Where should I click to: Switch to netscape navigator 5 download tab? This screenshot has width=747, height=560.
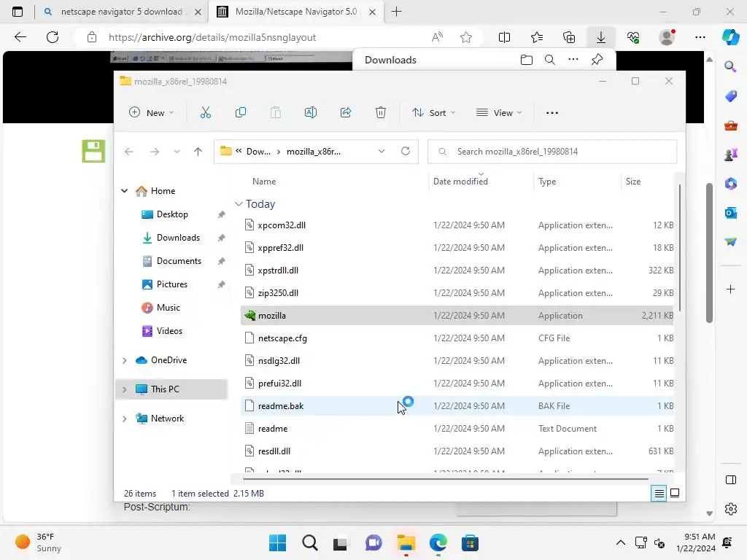click(x=122, y=12)
